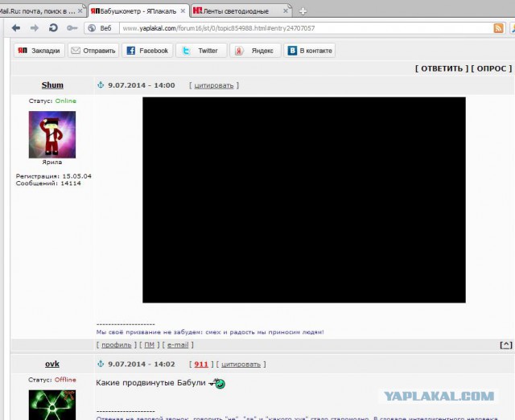515x420 pixels.
Task: Reload the page with the refresh icon
Action: (53, 27)
